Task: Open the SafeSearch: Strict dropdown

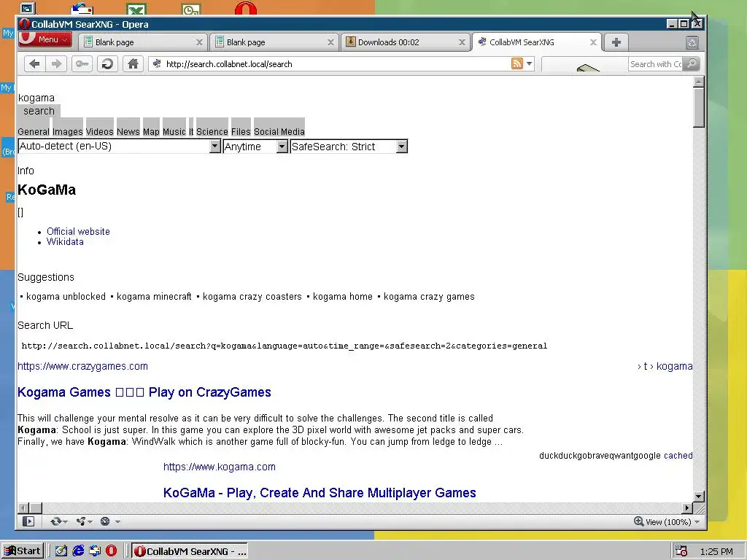Action: (x=349, y=146)
